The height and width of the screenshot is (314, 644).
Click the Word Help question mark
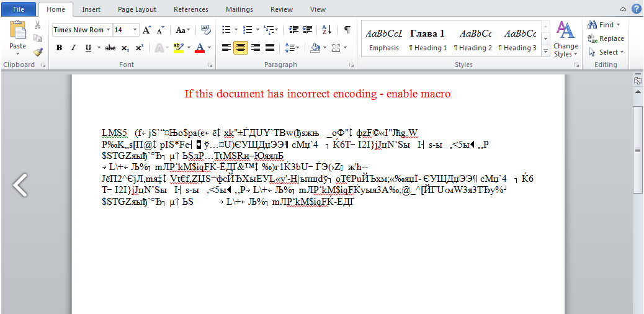[637, 9]
